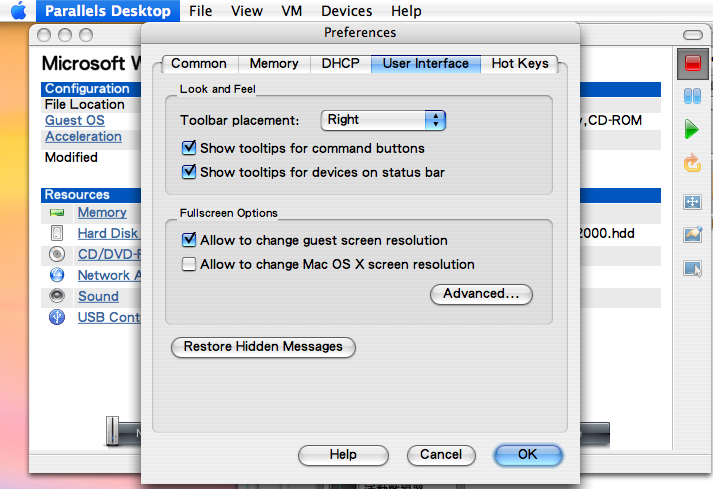Click the Memory resource link
Image resolution: width=713 pixels, height=489 pixels.
point(102,212)
